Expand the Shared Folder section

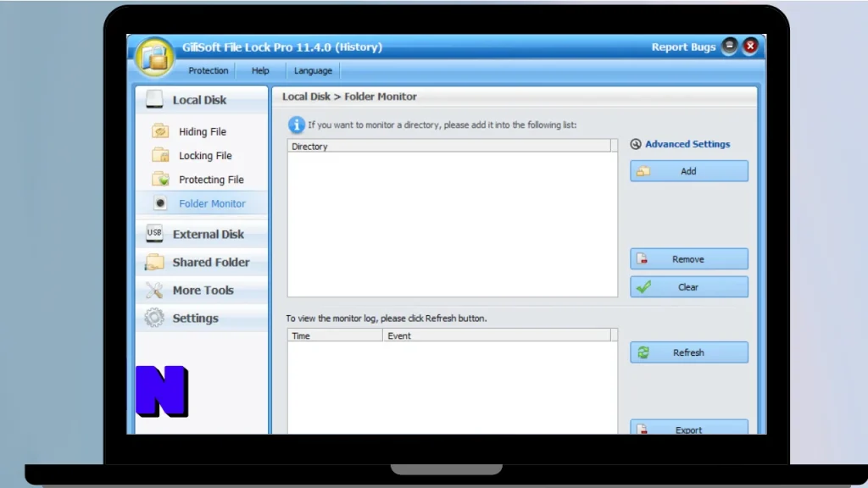click(x=202, y=262)
